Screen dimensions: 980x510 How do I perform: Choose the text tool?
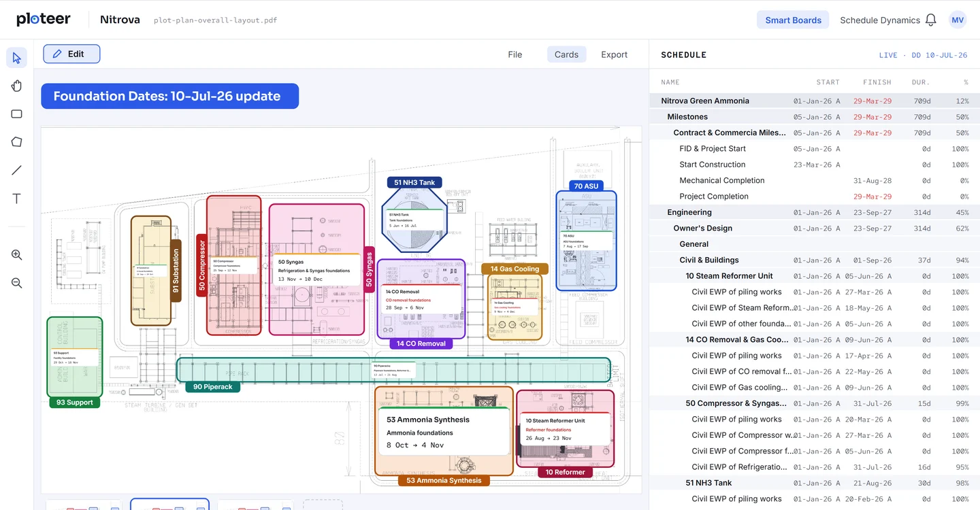point(17,199)
